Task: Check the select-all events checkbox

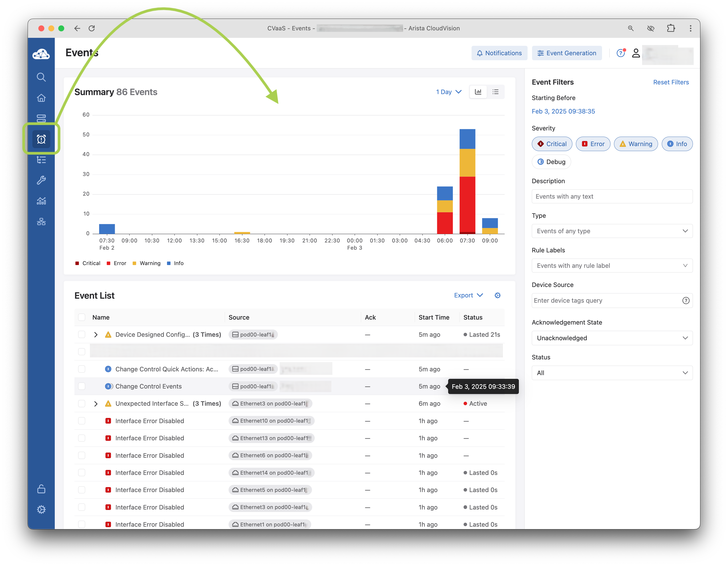Action: [82, 318]
